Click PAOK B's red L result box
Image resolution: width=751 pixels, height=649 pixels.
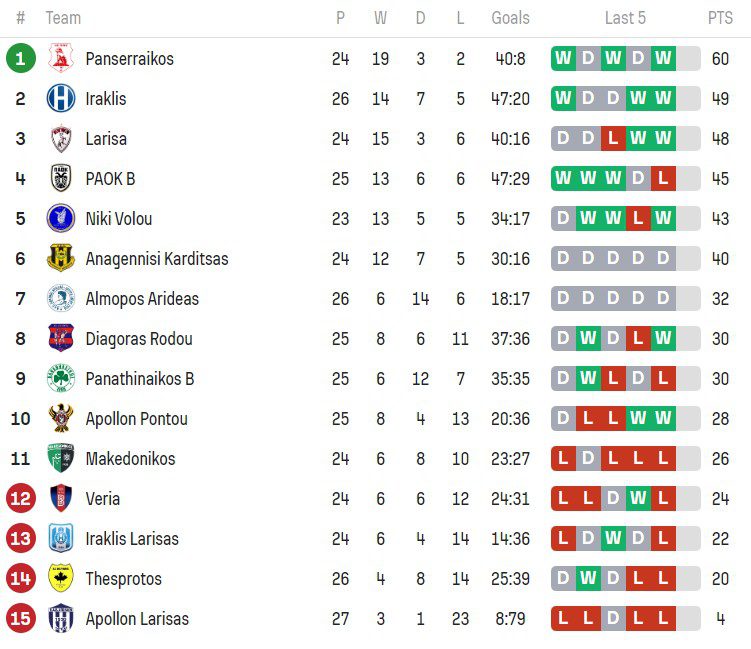point(663,179)
